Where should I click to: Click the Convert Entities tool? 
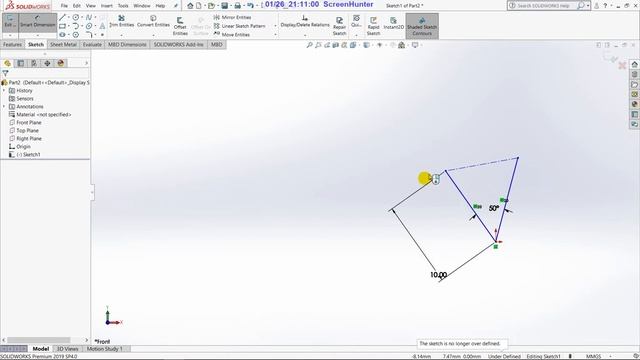tap(153, 21)
